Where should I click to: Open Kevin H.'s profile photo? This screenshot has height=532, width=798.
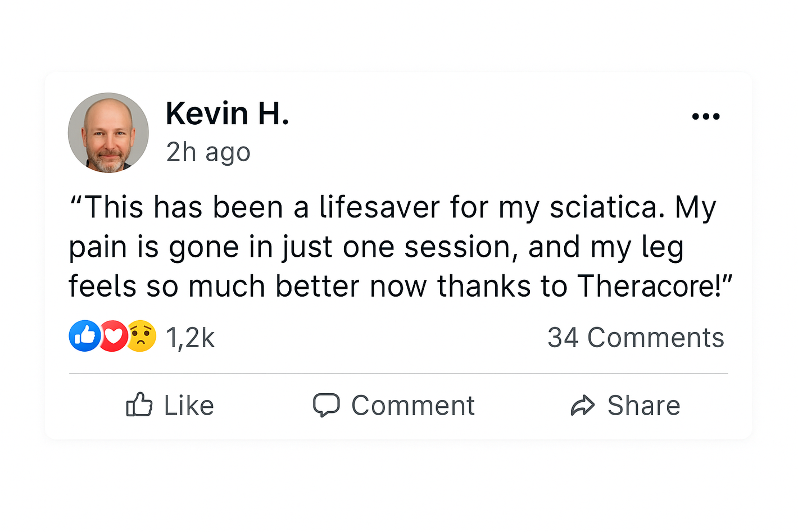click(x=108, y=133)
